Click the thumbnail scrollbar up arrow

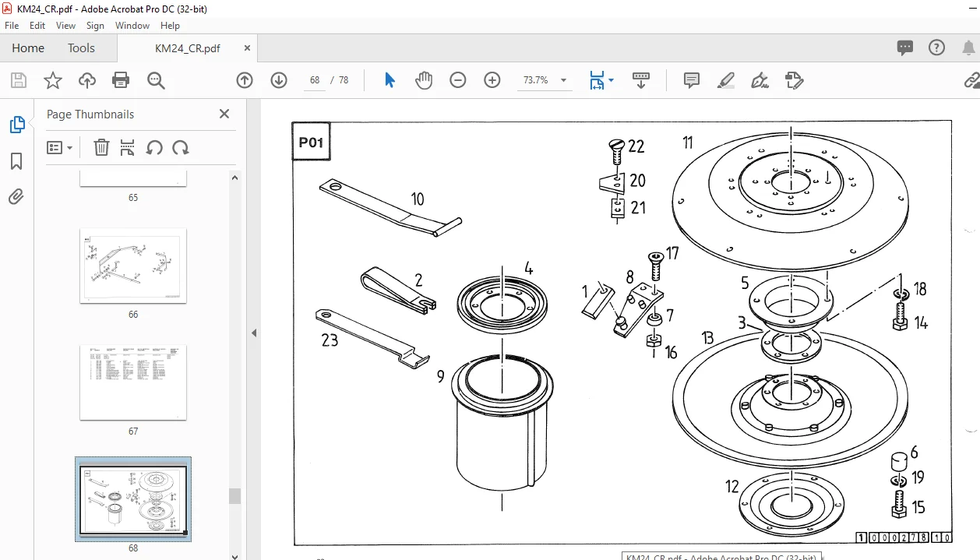click(x=234, y=178)
